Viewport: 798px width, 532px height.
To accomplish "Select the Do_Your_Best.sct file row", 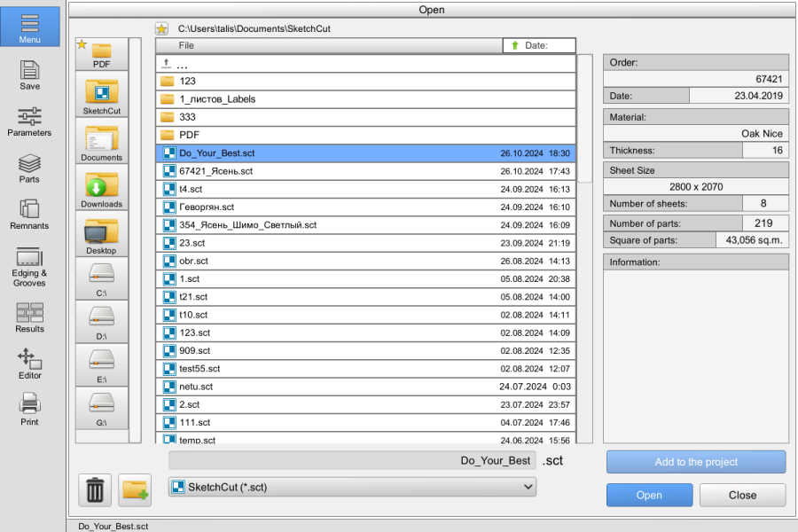I will 365,153.
